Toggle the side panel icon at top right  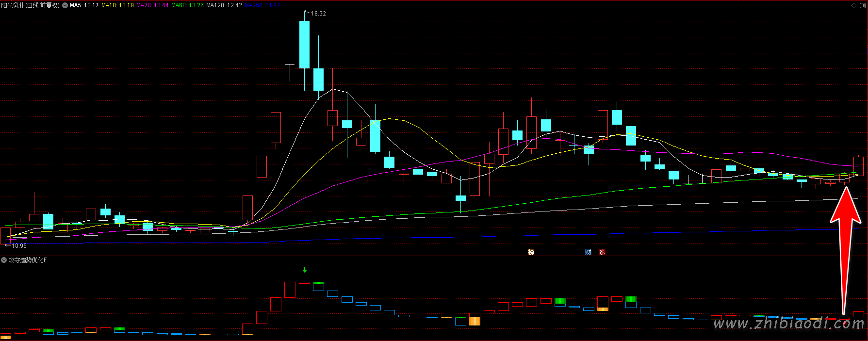[x=863, y=5]
